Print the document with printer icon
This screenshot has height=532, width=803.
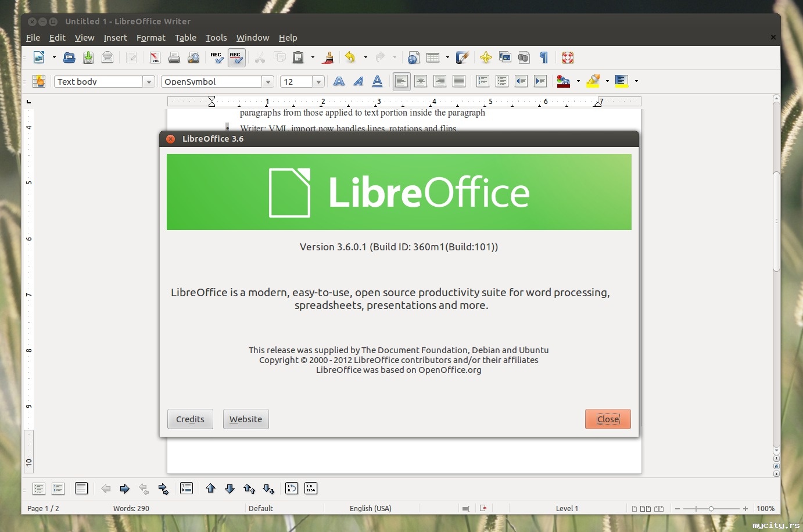pos(174,57)
